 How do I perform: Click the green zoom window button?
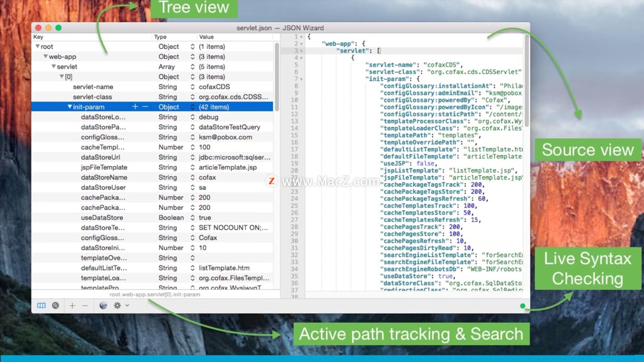point(58,28)
